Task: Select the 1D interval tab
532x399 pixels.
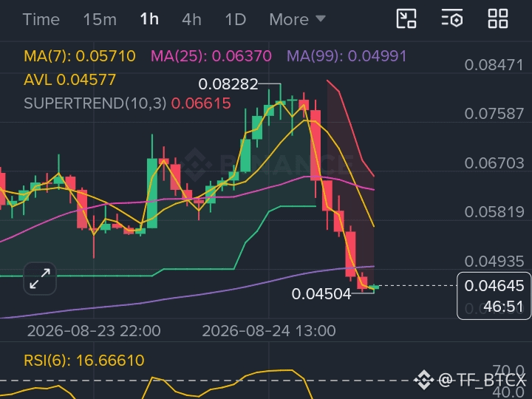Action: (x=236, y=19)
